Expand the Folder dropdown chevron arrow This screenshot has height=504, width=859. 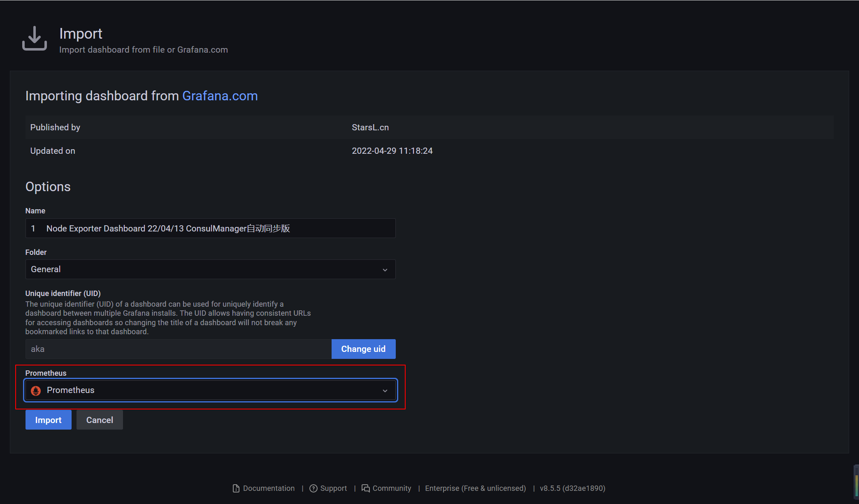[x=385, y=270]
